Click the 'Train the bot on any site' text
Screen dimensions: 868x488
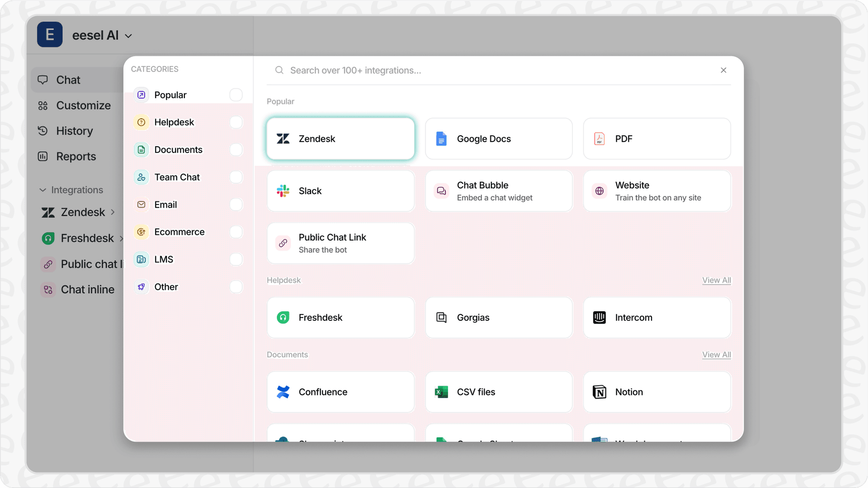tap(658, 198)
